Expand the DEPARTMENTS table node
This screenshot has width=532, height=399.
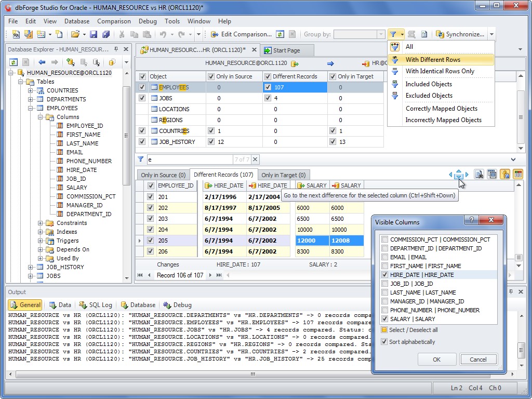click(31, 99)
